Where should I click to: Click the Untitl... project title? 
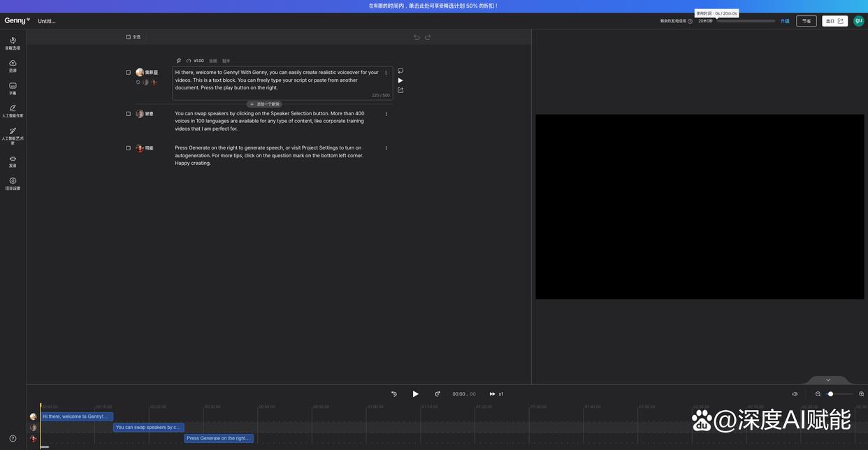pyautogui.click(x=47, y=21)
